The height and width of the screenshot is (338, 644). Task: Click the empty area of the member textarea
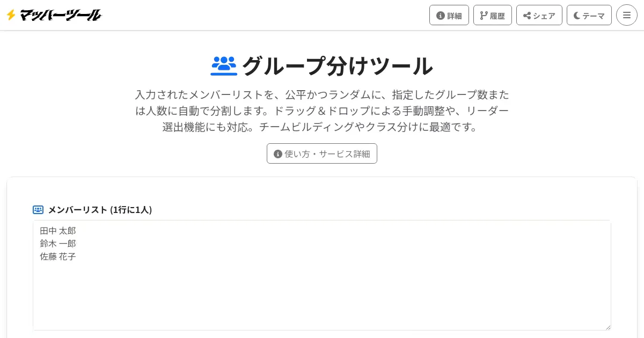click(x=322, y=295)
